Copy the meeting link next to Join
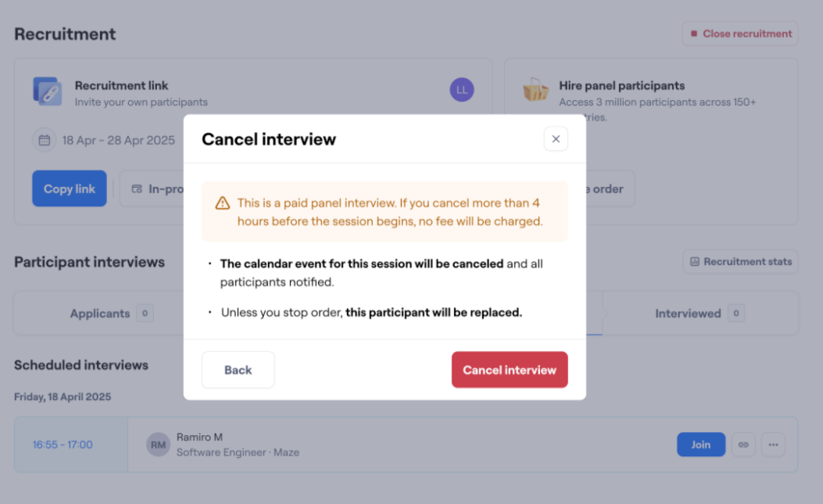Viewport: 823px width, 504px height. pyautogui.click(x=742, y=444)
